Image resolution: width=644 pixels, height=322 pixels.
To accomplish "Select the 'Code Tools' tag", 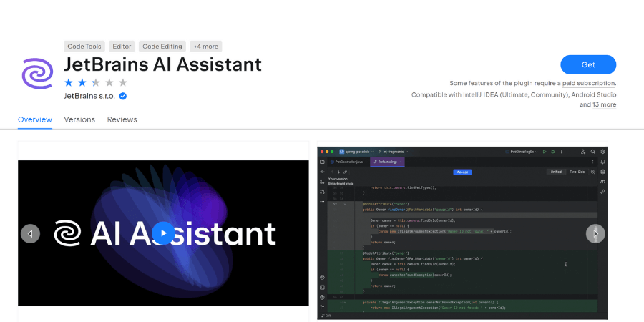I will point(84,47).
